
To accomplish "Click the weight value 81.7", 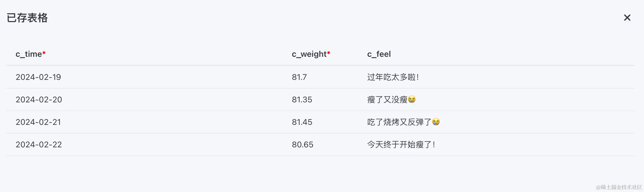I will [299, 77].
